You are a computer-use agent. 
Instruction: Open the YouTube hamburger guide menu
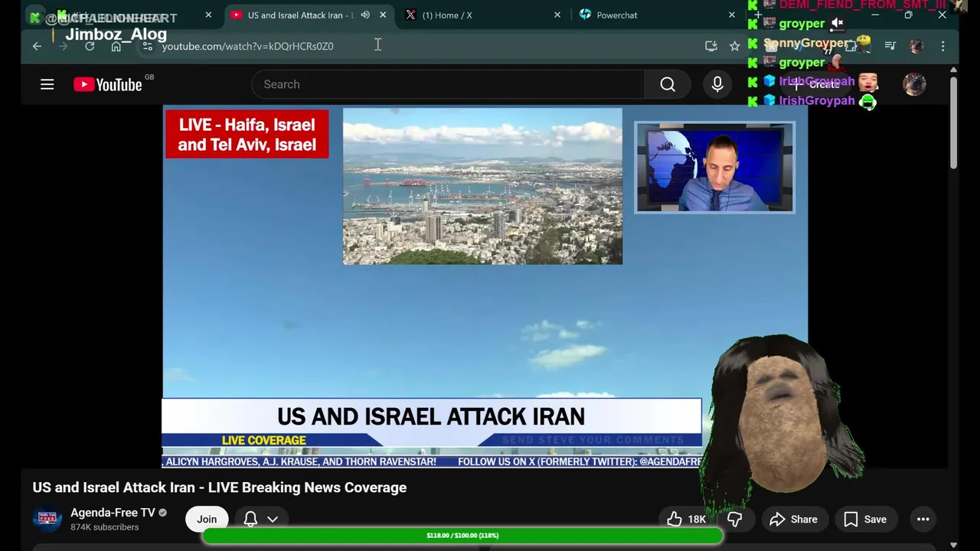coord(47,84)
